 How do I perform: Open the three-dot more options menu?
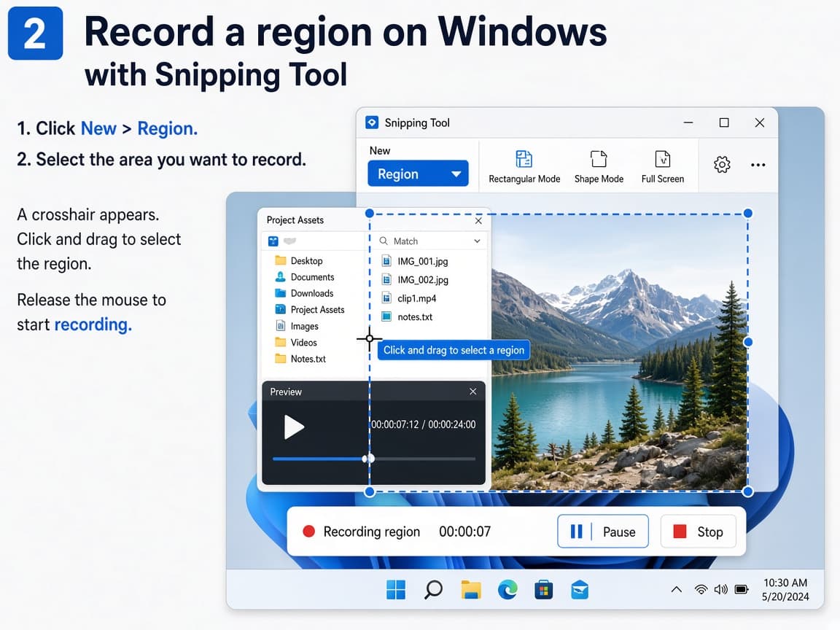point(758,165)
